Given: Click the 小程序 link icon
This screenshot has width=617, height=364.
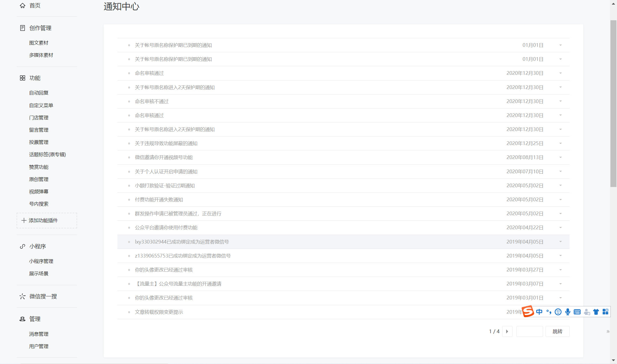Looking at the screenshot, I should coord(23,246).
